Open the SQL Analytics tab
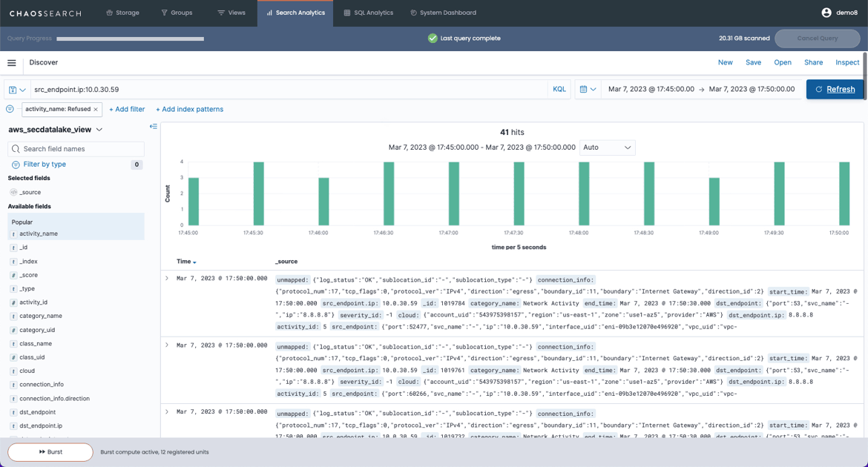Screen dimensions: 868x467 click(368, 13)
